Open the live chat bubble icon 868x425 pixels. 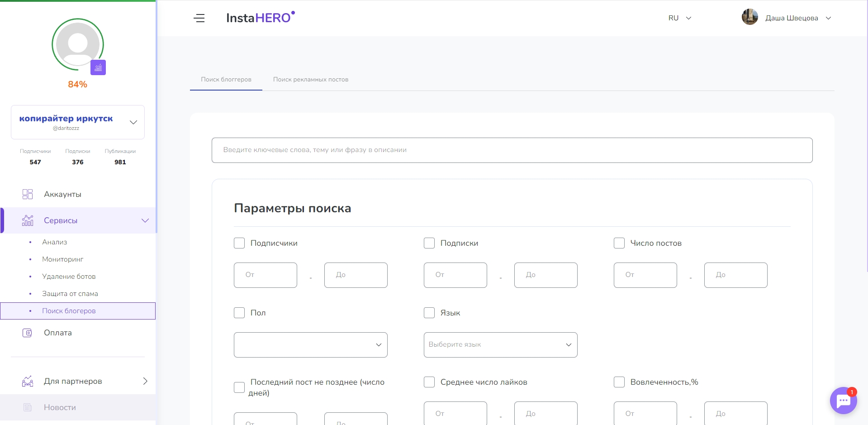coord(843,401)
